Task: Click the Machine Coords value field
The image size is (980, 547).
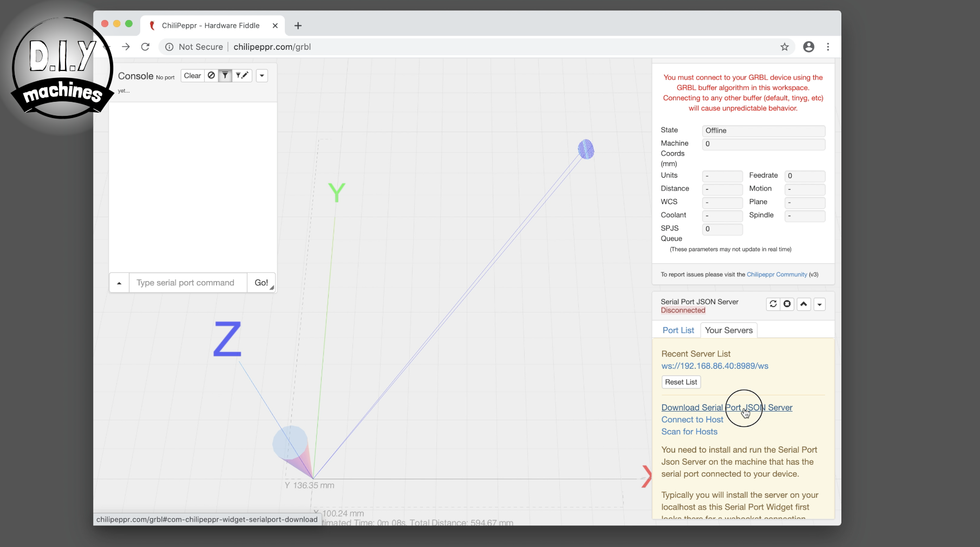Action: coord(763,144)
